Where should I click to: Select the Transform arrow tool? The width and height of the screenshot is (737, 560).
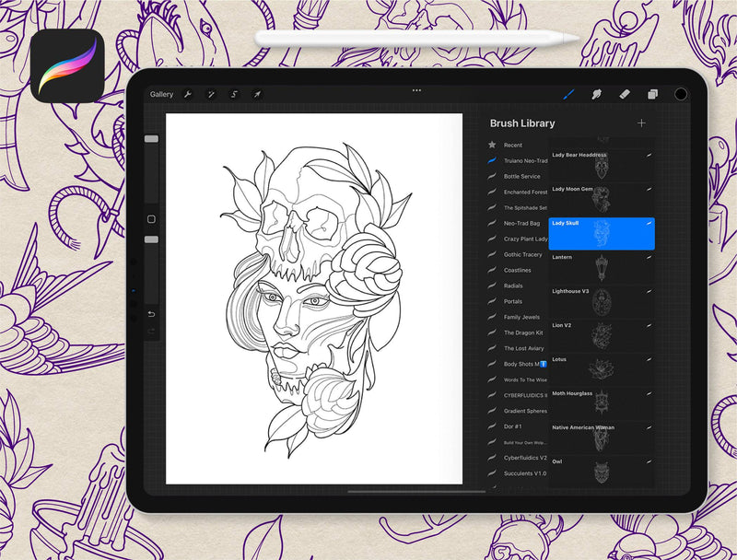point(257,94)
